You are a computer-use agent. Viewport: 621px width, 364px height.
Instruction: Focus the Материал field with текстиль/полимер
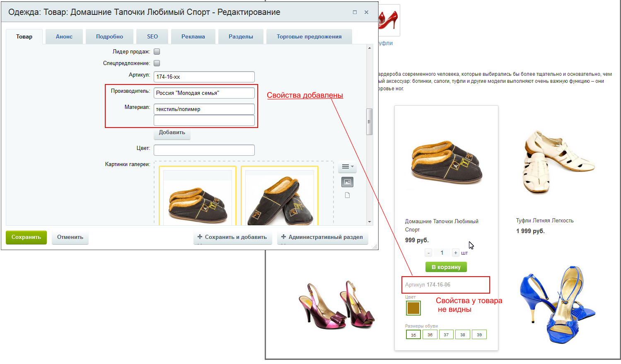204,109
